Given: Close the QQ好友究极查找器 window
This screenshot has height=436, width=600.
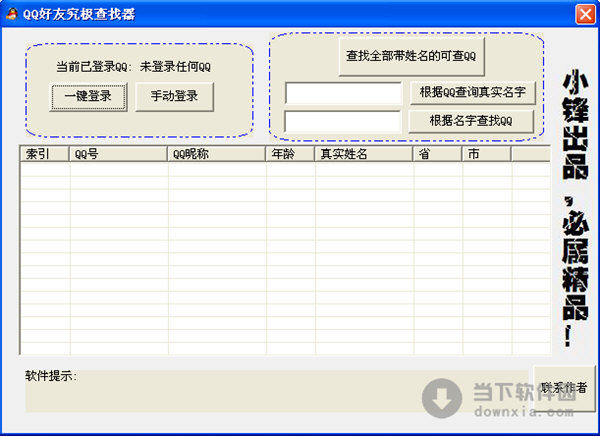Looking at the screenshot, I should pos(585,15).
